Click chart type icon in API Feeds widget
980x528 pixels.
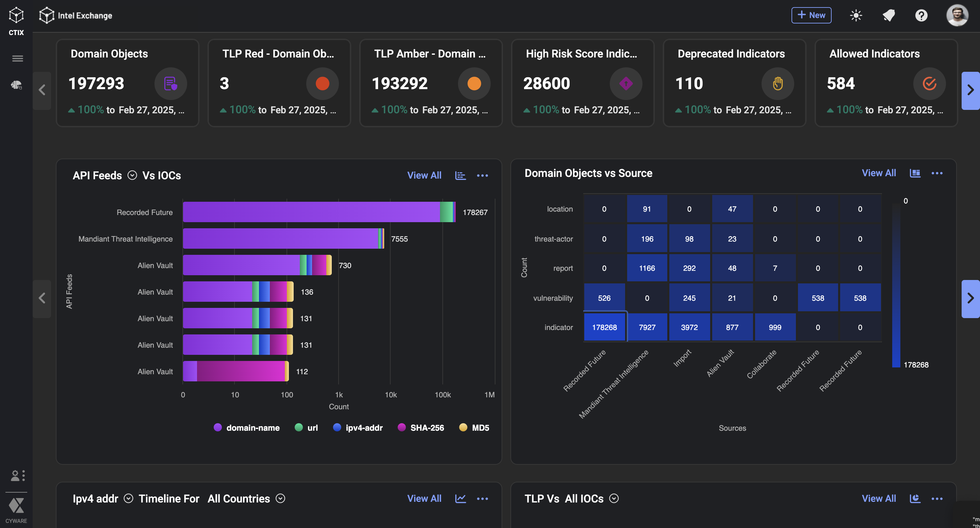pos(460,175)
